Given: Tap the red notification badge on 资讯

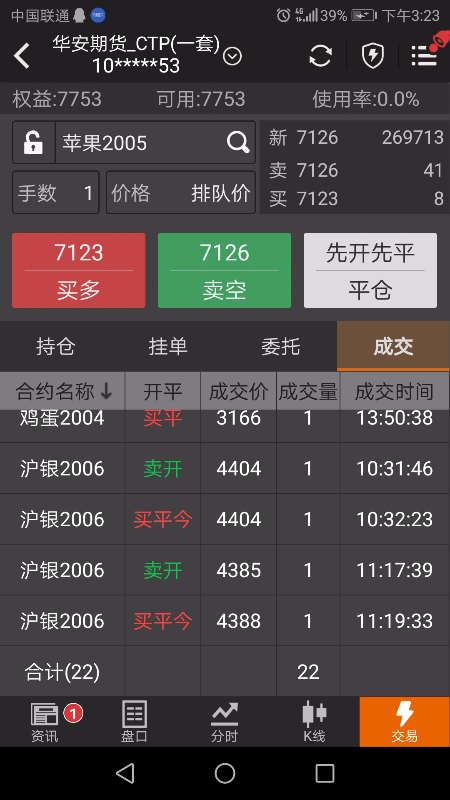Looking at the screenshot, I should [73, 713].
